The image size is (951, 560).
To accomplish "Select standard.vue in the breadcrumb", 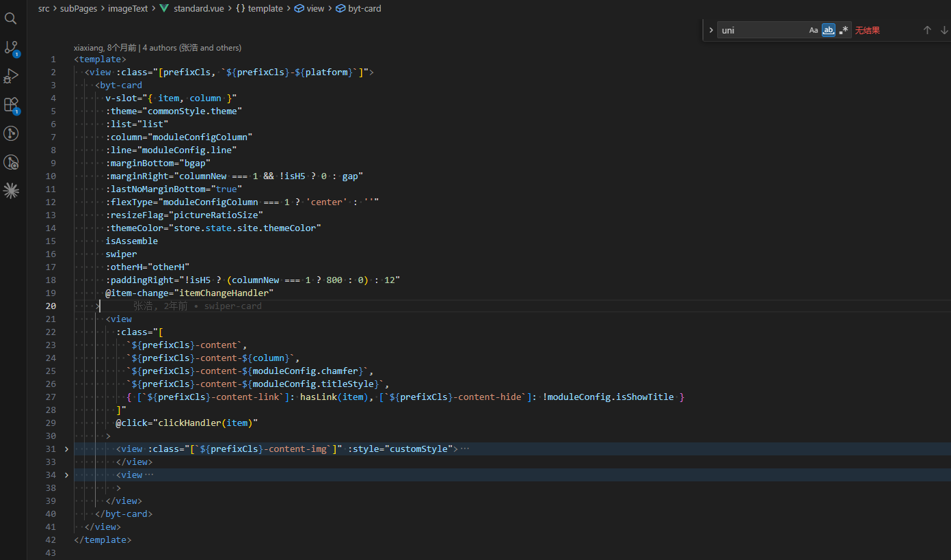I will click(x=199, y=9).
